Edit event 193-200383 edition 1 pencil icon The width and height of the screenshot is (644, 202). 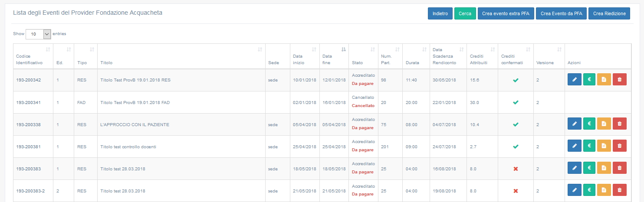click(575, 168)
